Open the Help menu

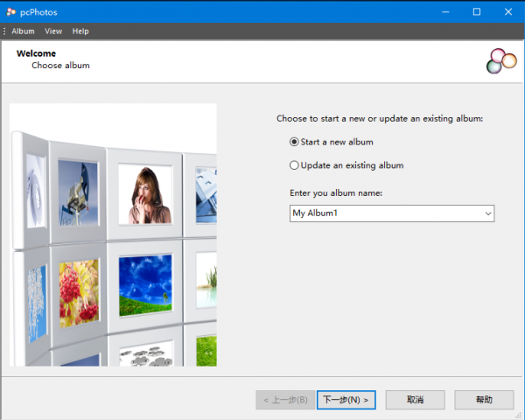80,31
